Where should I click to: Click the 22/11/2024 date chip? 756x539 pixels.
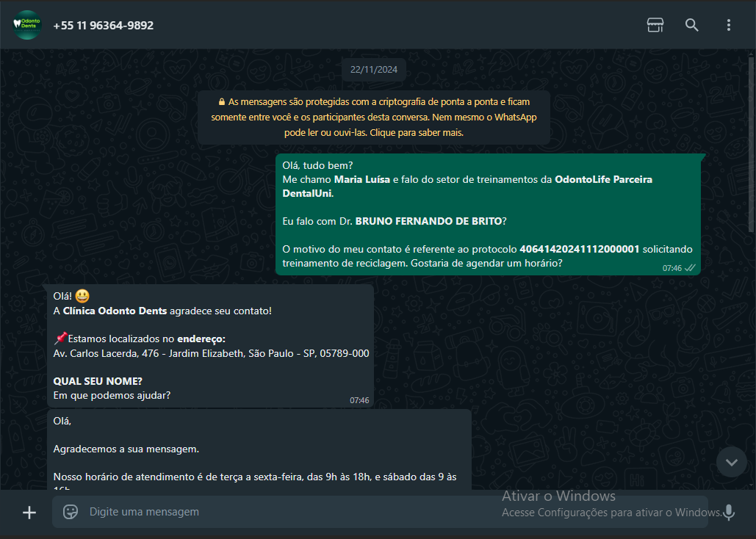[374, 70]
